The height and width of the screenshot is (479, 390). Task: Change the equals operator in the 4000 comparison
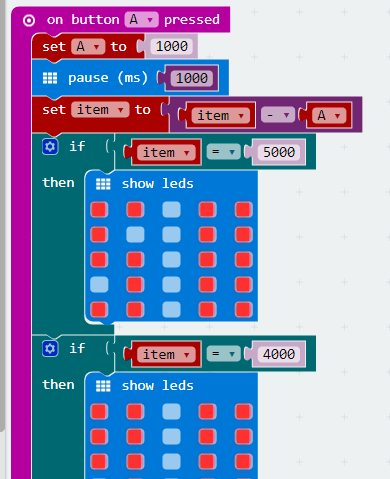(x=223, y=354)
